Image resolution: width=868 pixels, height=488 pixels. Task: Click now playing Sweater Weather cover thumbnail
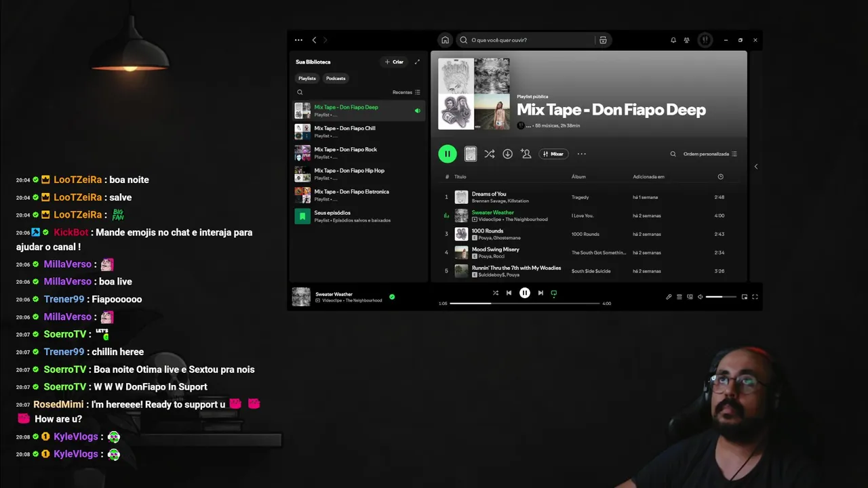coord(301,297)
